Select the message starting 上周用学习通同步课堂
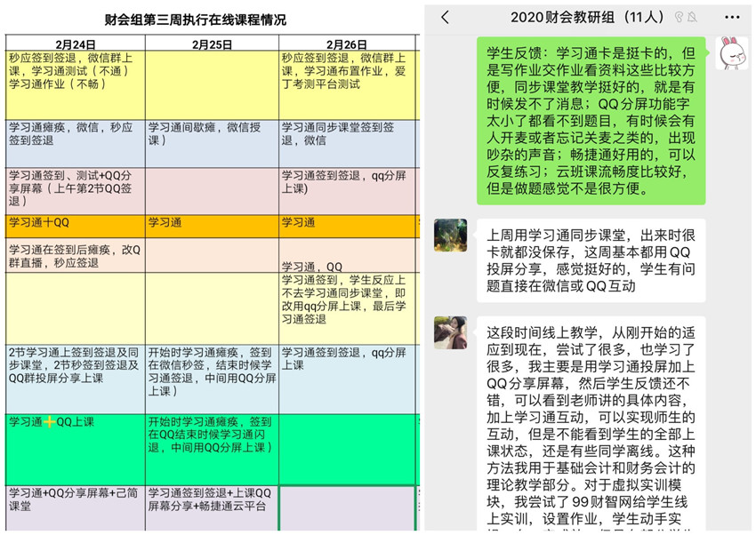The image size is (756, 535). (591, 260)
